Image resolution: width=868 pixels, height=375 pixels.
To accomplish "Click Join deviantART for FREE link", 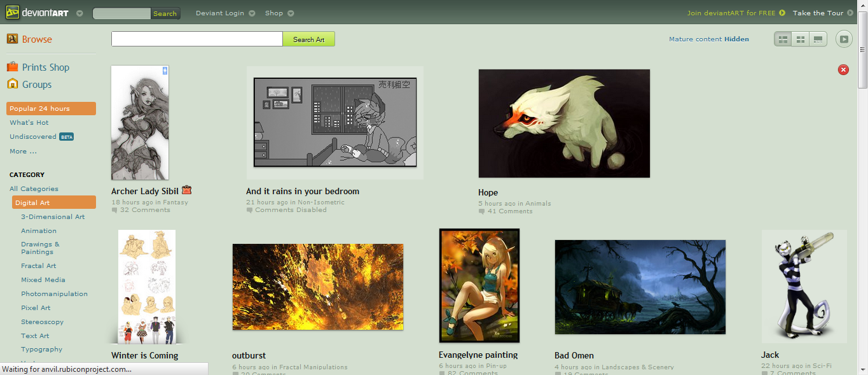I will click(731, 13).
